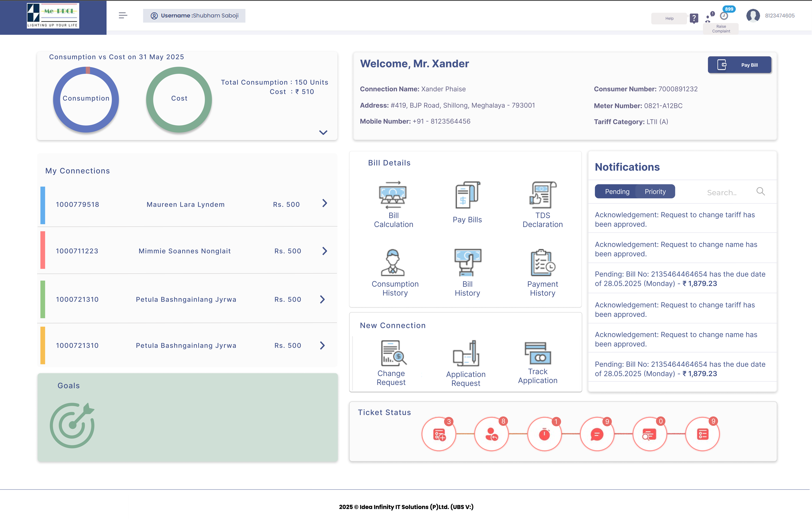
Task: Click the Mimmie Soannes Nonglait name
Action: click(185, 251)
